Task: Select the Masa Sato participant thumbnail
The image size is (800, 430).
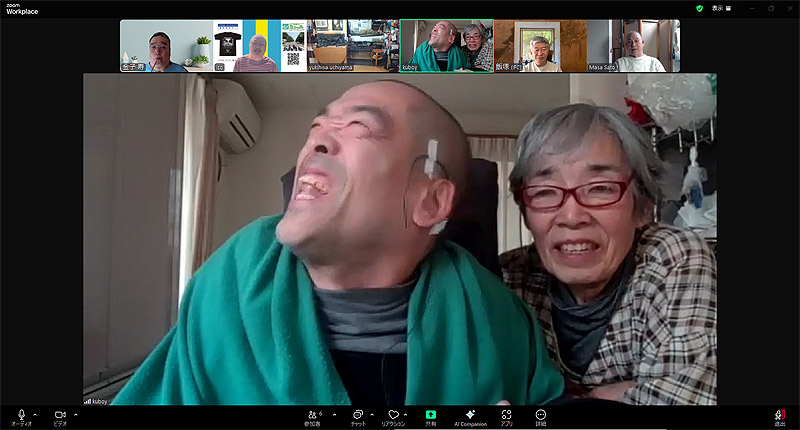Action: [x=633, y=46]
